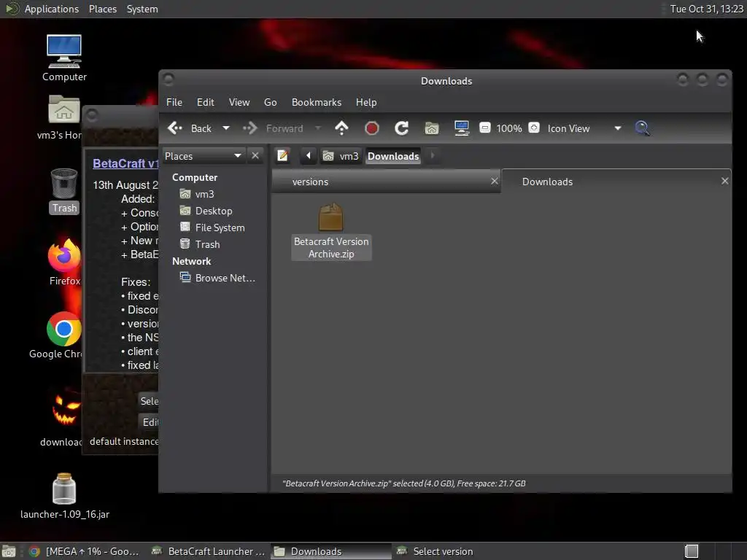Select the Betacraft Version Archive.zip file
The height and width of the screenshot is (560, 747).
point(331,231)
